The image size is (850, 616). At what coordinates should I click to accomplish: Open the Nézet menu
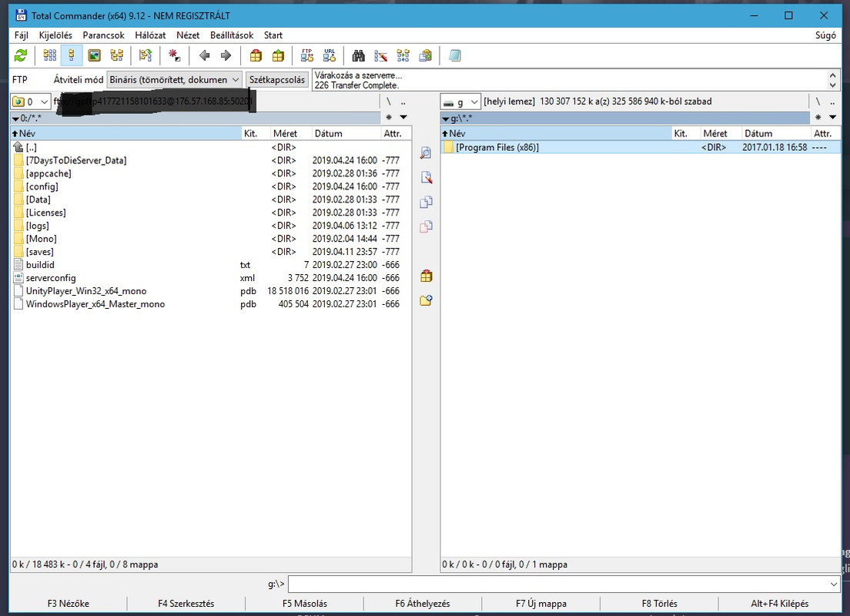click(x=188, y=35)
